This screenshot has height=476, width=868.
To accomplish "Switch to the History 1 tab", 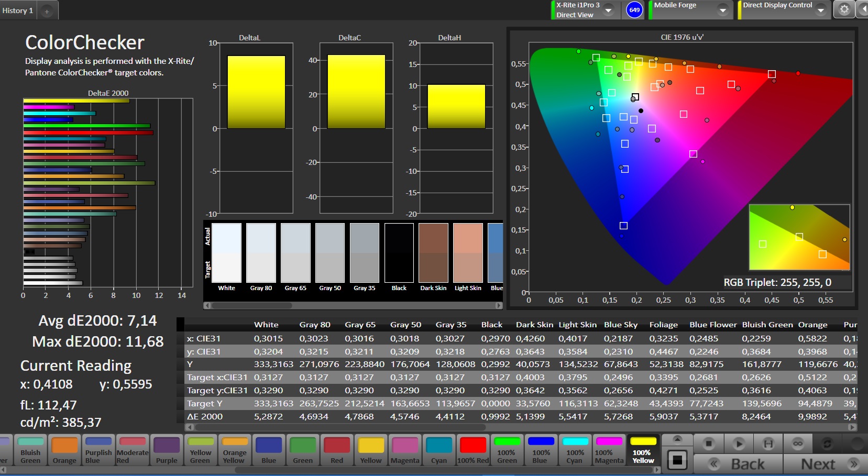I will (18, 10).
